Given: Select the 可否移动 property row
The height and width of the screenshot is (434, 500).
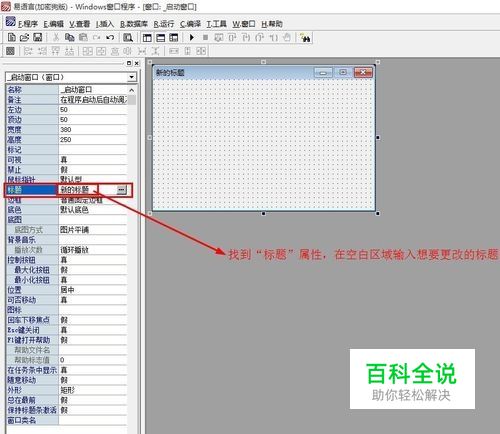Looking at the screenshot, I should (66, 300).
